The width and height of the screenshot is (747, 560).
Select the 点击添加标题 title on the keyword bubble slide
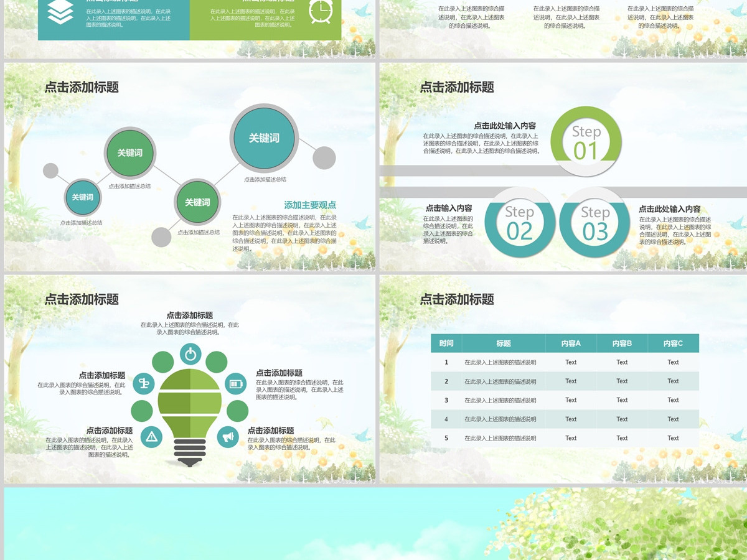tap(82, 87)
